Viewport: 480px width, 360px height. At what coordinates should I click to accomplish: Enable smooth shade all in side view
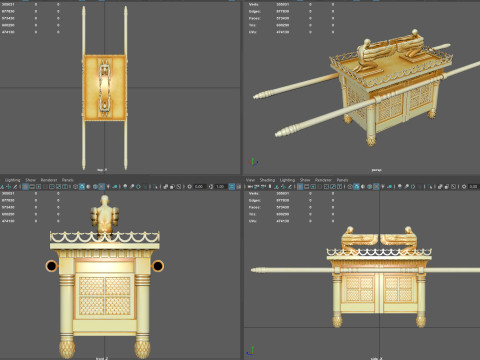tap(356, 187)
